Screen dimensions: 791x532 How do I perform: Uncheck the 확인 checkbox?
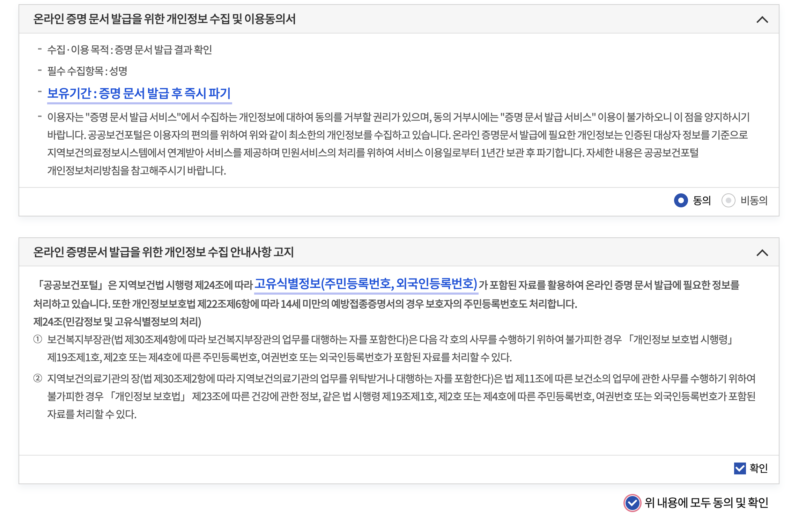pyautogui.click(x=740, y=468)
